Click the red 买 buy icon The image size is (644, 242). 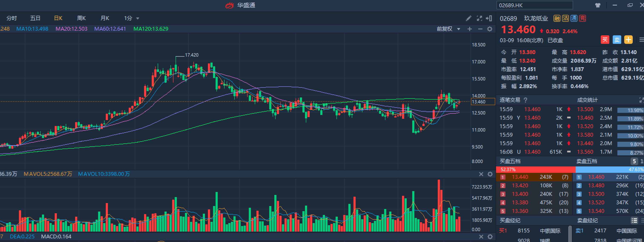click(605, 40)
